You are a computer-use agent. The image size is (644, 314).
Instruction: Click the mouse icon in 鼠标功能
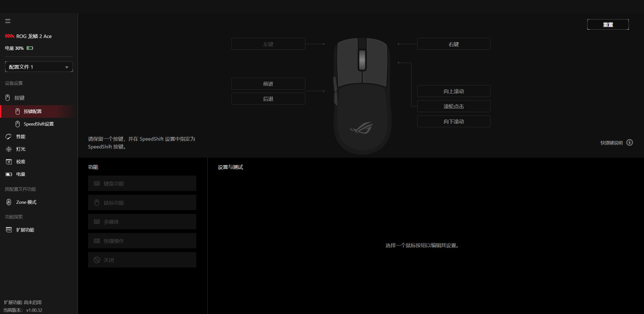[x=97, y=202]
